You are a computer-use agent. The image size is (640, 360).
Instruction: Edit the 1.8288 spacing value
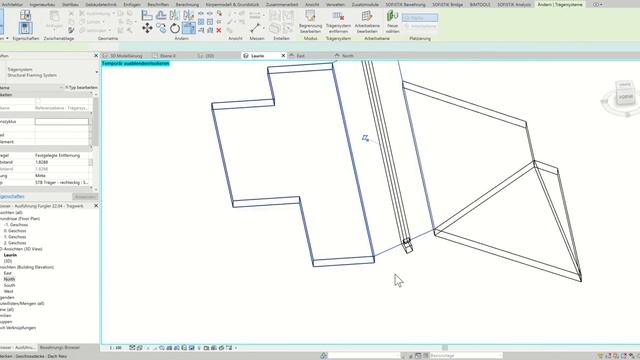tap(61, 162)
